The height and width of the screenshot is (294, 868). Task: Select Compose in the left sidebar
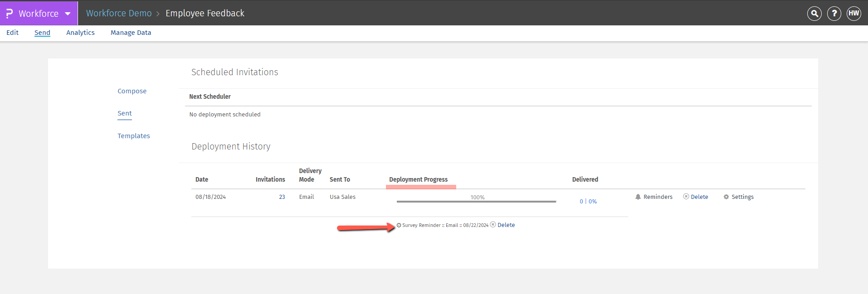pos(132,91)
